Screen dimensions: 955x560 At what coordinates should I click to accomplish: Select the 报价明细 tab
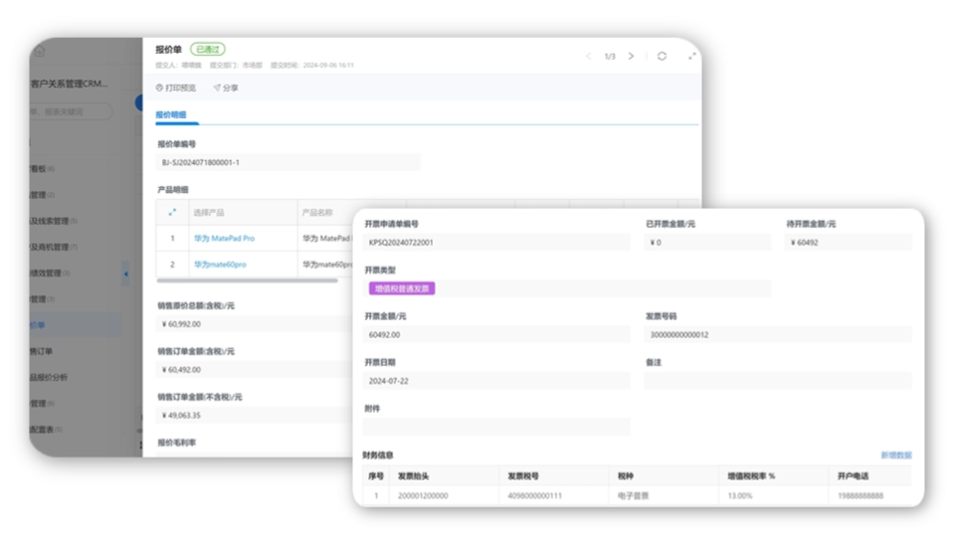click(x=170, y=114)
